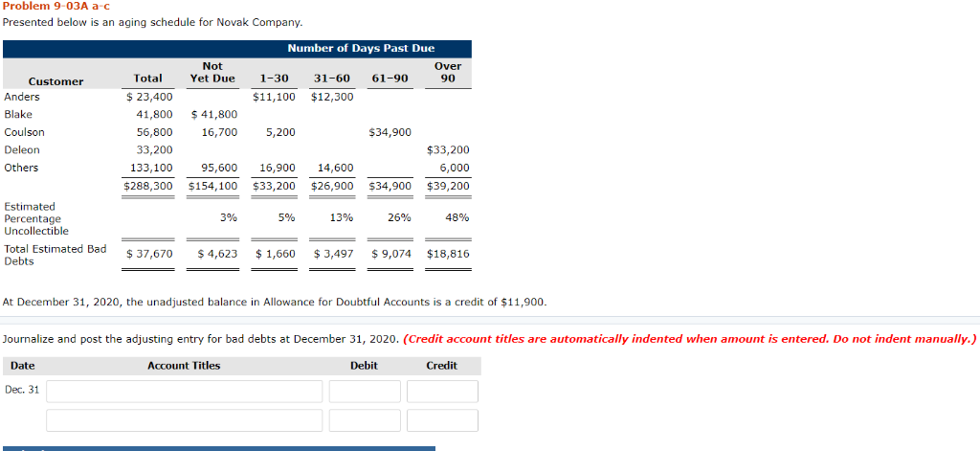Click 31-60 column total $26,900
The width and height of the screenshot is (980, 451).
(x=332, y=186)
